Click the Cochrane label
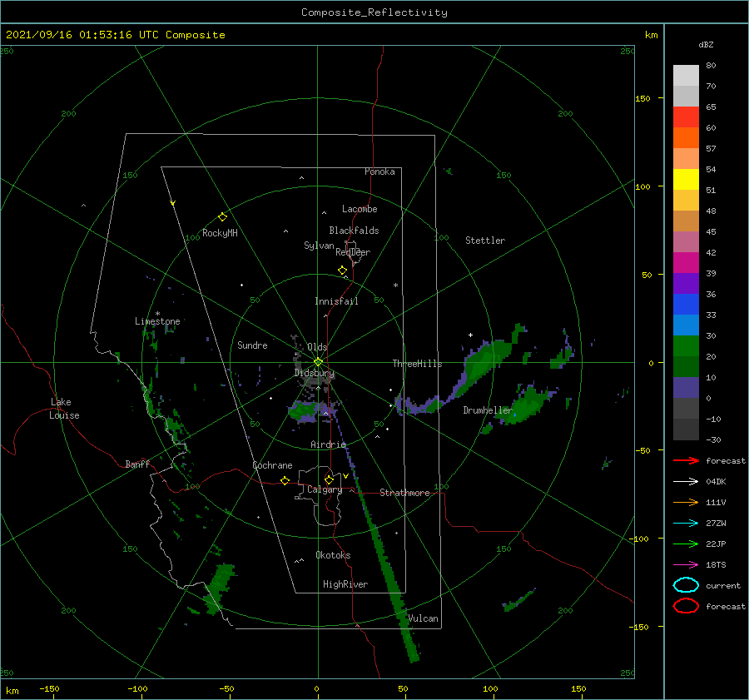 [x=272, y=465]
